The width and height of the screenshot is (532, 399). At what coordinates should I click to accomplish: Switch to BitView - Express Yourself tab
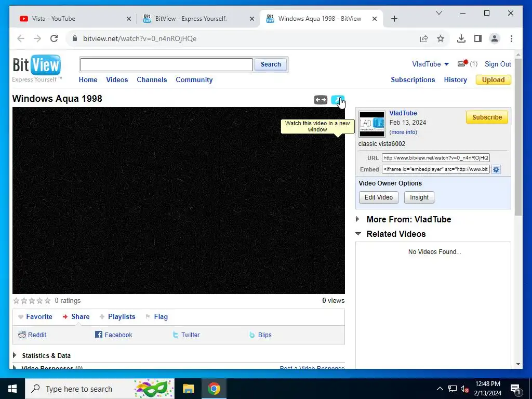[198, 19]
